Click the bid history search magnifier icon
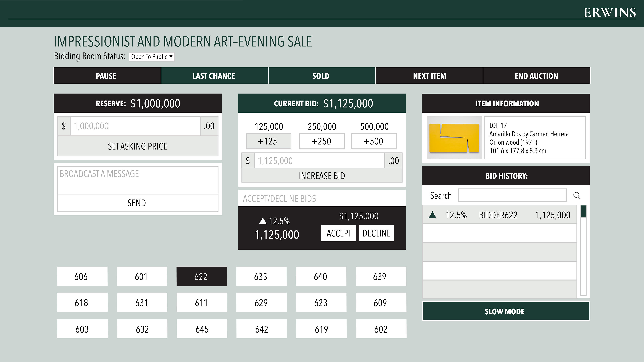644x362 pixels. click(x=577, y=195)
